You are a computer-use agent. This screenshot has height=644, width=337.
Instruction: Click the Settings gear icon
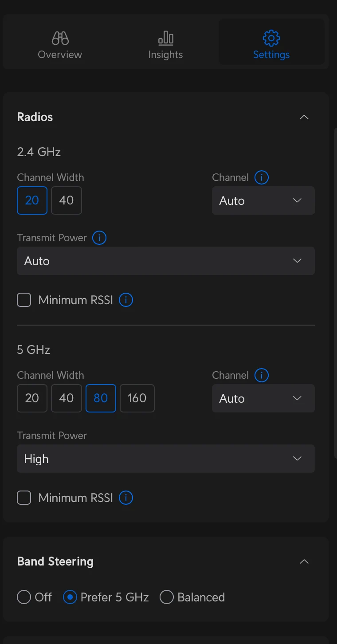(271, 38)
